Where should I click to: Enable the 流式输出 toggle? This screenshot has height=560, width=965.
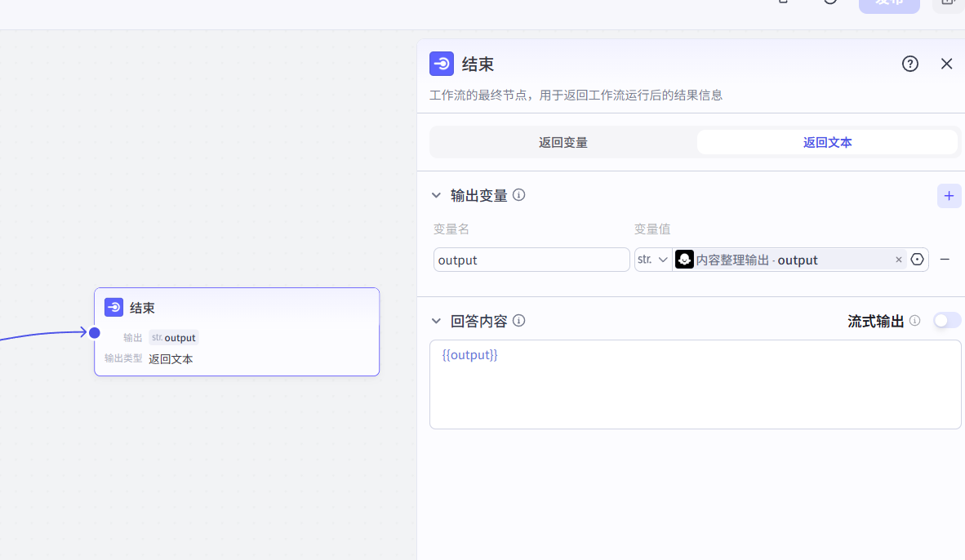(x=946, y=321)
